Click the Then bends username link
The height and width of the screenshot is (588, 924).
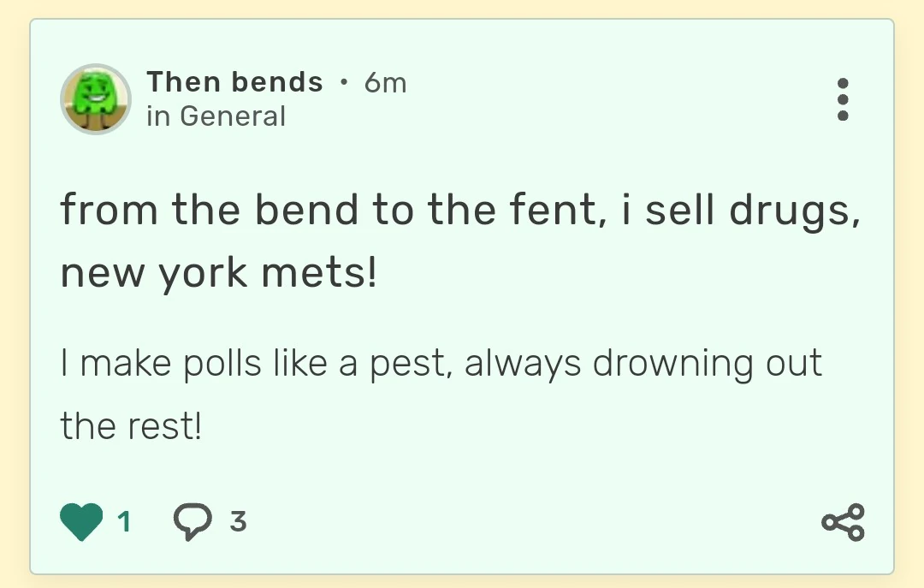tap(234, 82)
